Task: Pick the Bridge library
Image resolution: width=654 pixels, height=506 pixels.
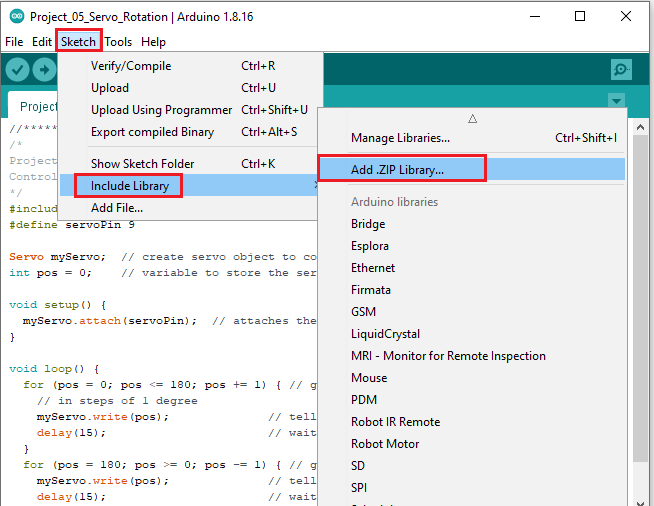Action: [472, 224]
